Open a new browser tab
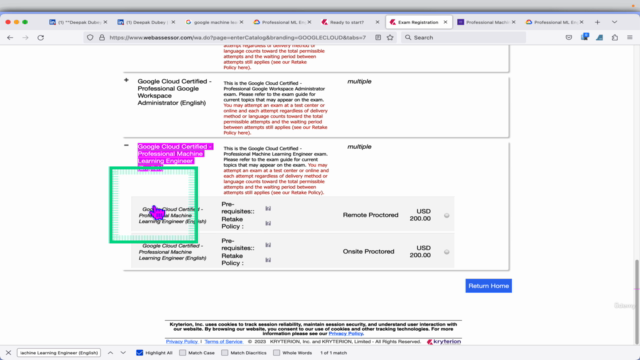Screen dimensions: 640x360 coord(598,22)
